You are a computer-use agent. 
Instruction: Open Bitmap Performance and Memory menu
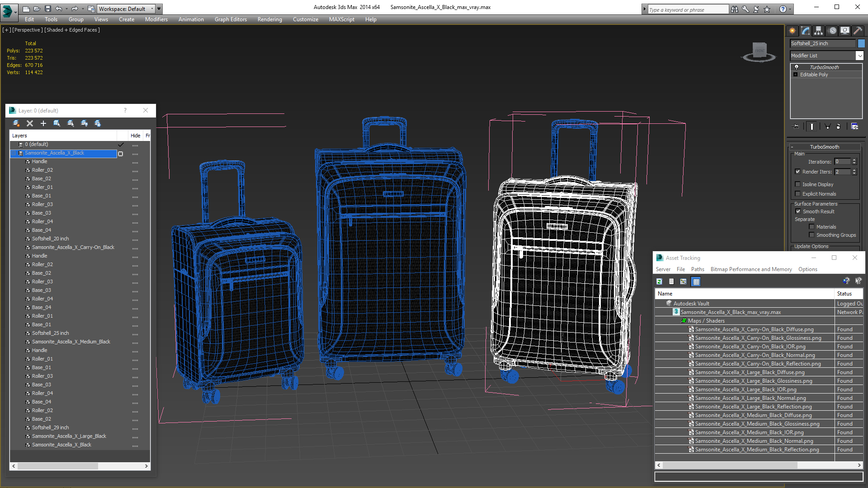751,269
